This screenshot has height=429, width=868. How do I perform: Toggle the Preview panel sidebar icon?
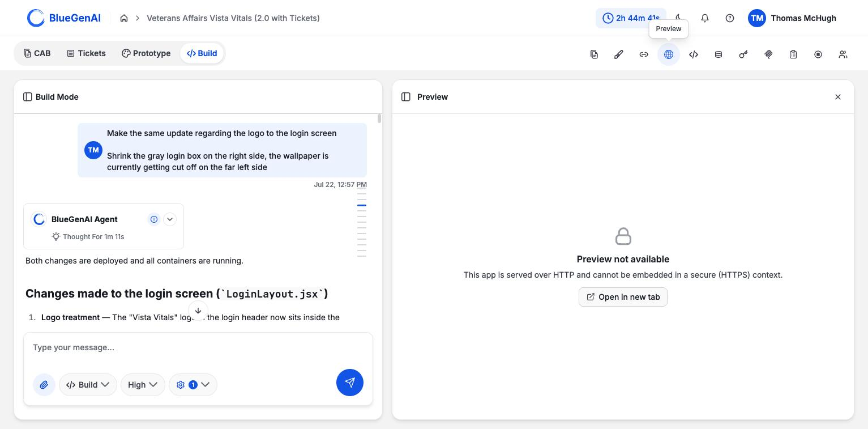pyautogui.click(x=405, y=97)
